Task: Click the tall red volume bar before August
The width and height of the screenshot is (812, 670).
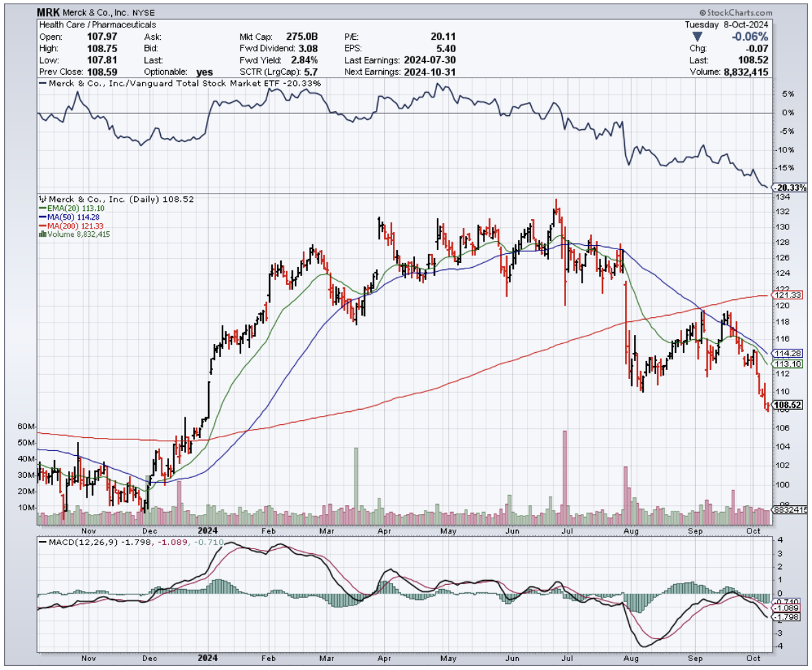Action: click(625, 496)
